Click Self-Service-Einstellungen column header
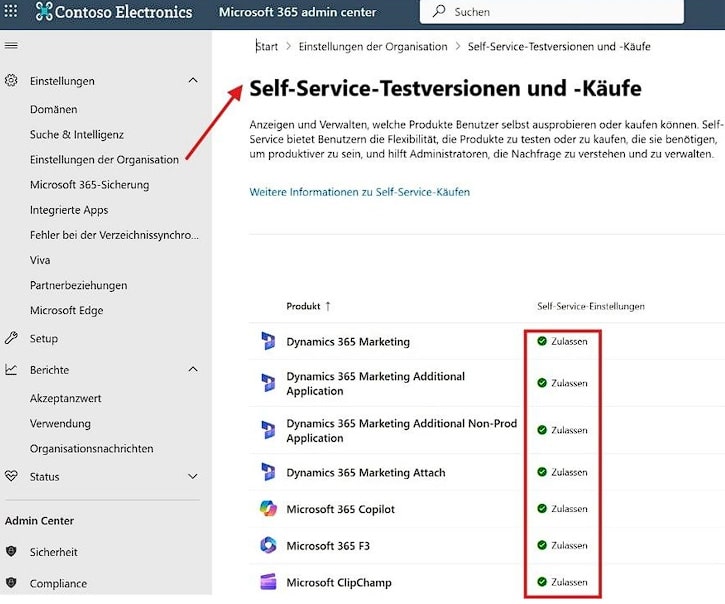Viewport: 725px width, 604px height. [x=591, y=306]
